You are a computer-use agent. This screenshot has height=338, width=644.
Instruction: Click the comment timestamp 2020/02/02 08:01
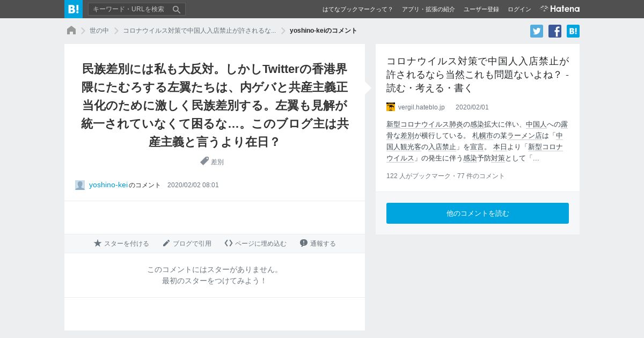193,185
